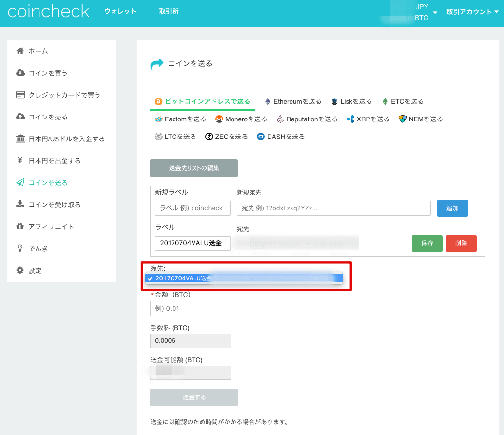Switch to Liskを送る tab
This screenshot has width=504, height=435.
click(351, 101)
